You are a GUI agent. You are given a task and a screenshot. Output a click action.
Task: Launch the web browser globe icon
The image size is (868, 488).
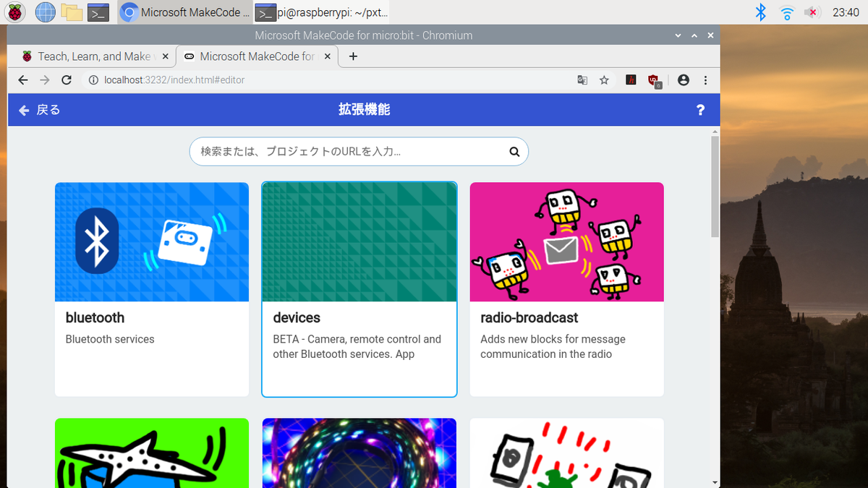point(45,12)
